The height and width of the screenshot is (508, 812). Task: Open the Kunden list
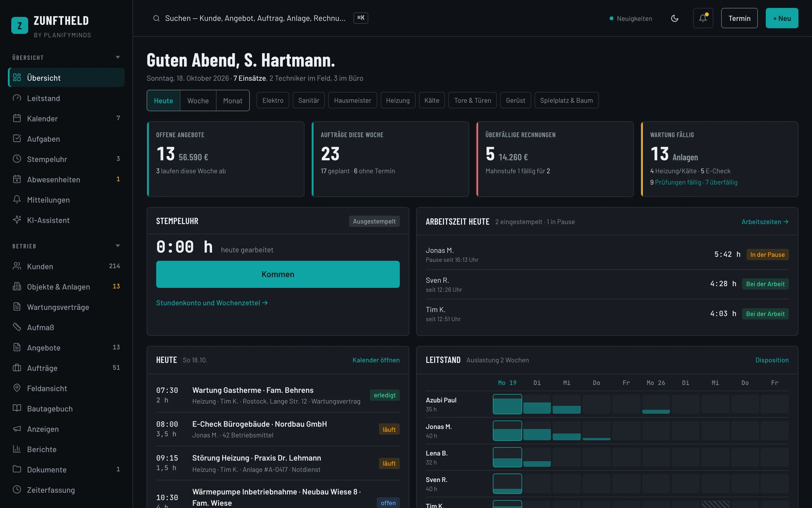(66, 266)
